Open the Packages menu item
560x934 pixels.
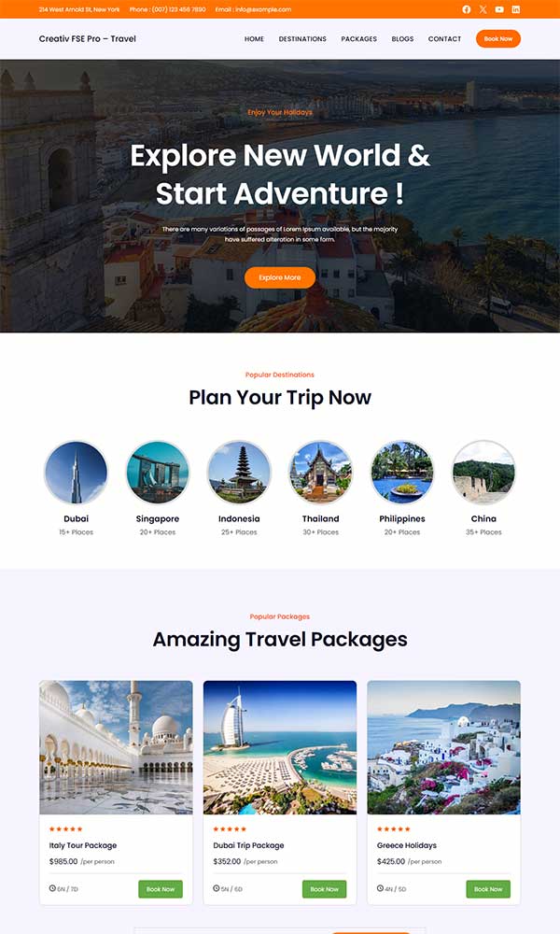[x=358, y=38]
